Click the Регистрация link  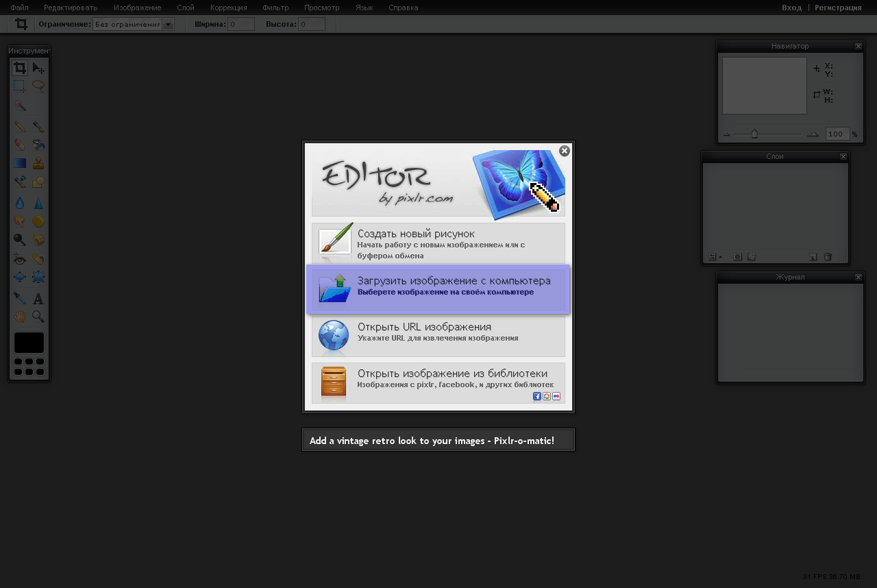(x=838, y=8)
